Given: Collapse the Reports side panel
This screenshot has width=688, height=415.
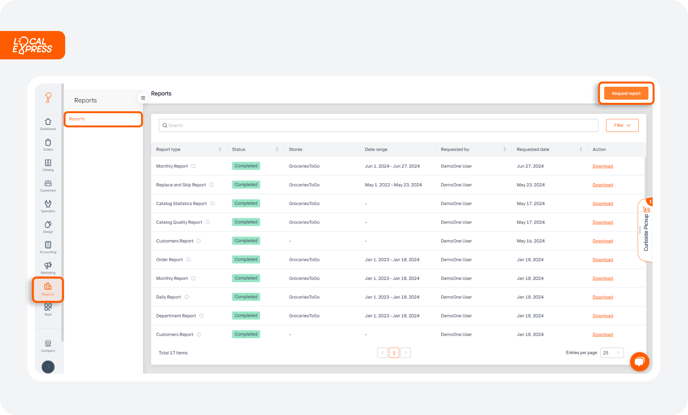Looking at the screenshot, I should [143, 98].
